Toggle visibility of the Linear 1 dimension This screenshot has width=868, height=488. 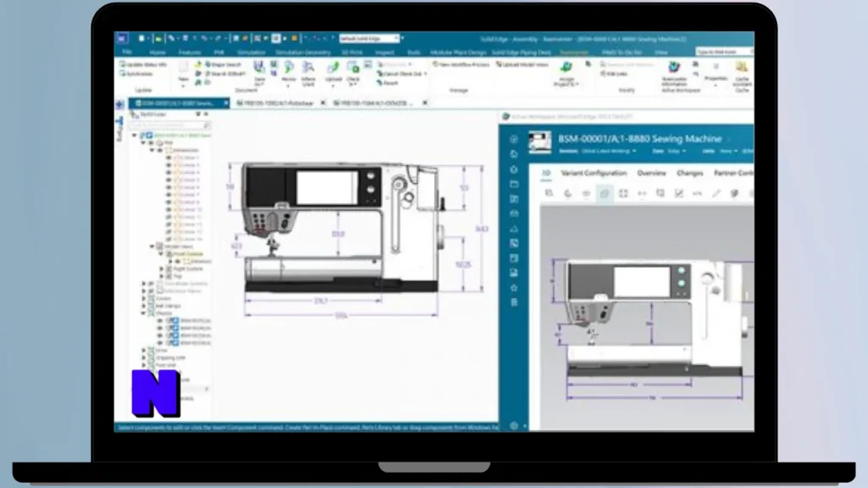[169, 157]
